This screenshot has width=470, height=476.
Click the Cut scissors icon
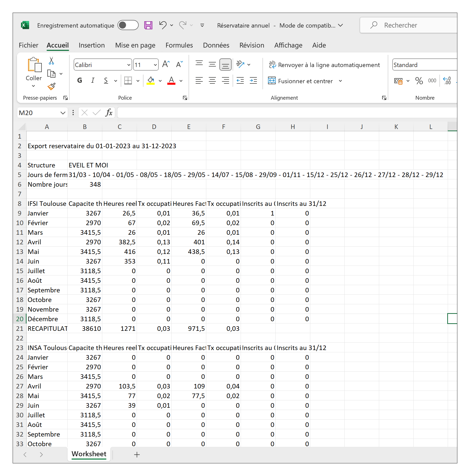pyautogui.click(x=51, y=61)
